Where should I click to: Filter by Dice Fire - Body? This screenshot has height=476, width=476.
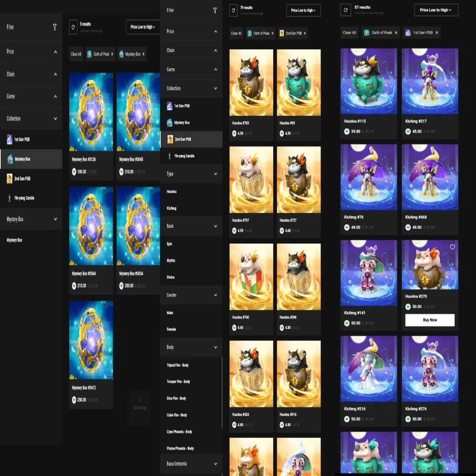(176, 398)
